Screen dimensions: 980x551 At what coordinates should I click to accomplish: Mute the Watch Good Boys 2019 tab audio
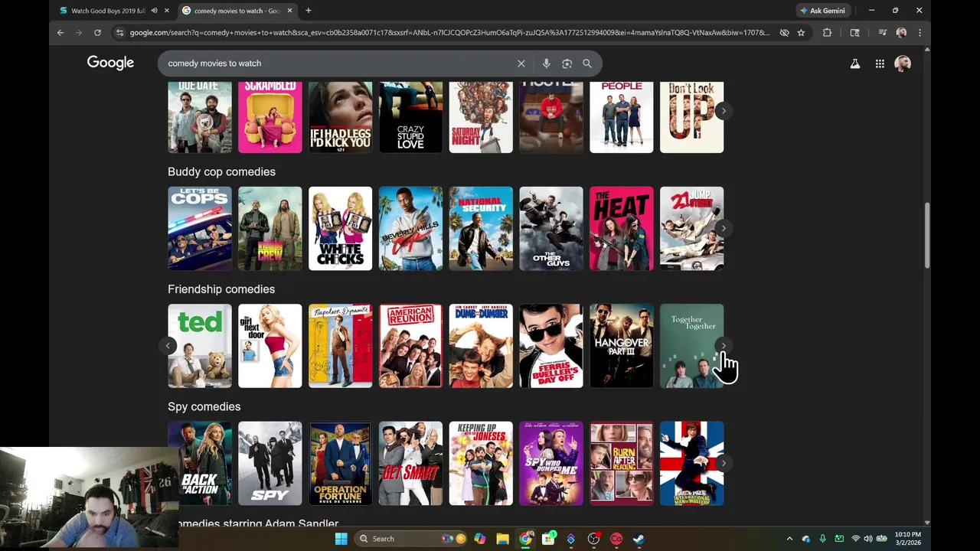click(154, 11)
